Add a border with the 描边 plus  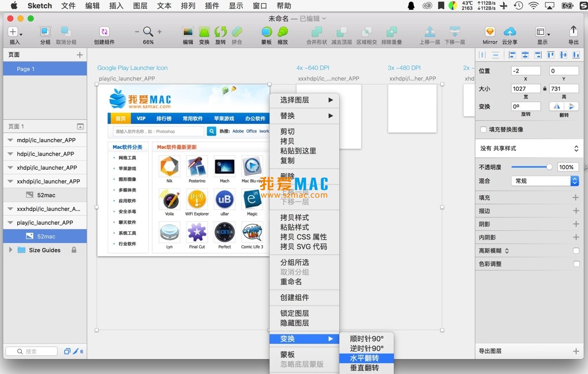(x=576, y=211)
